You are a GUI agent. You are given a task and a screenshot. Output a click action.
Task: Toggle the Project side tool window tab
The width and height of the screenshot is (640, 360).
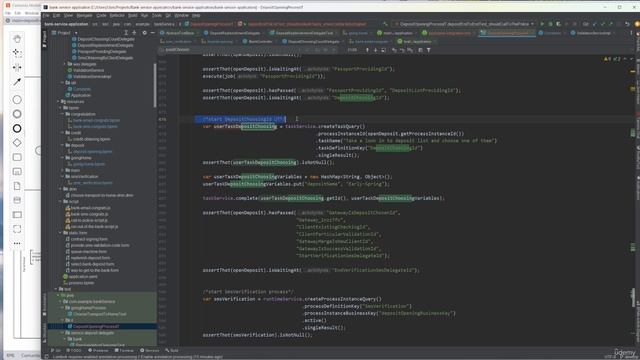pyautogui.click(x=44, y=39)
